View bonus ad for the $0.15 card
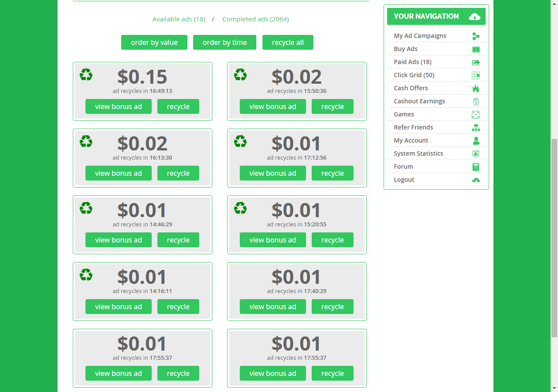 coord(119,106)
